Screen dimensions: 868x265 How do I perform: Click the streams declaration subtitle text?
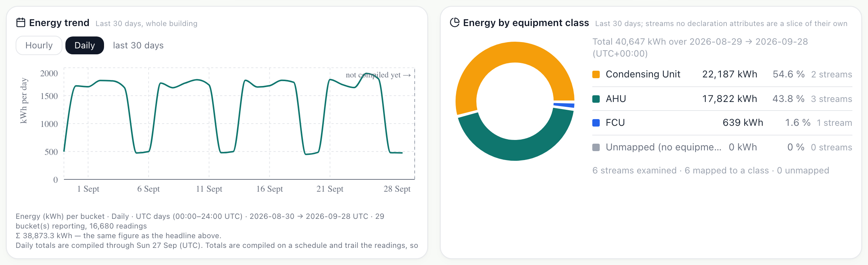point(721,23)
